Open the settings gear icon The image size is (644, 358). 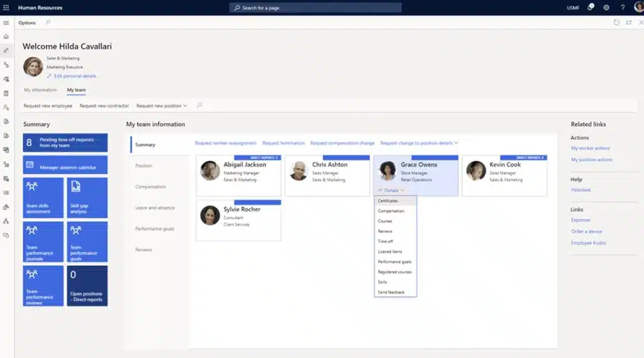coord(606,8)
